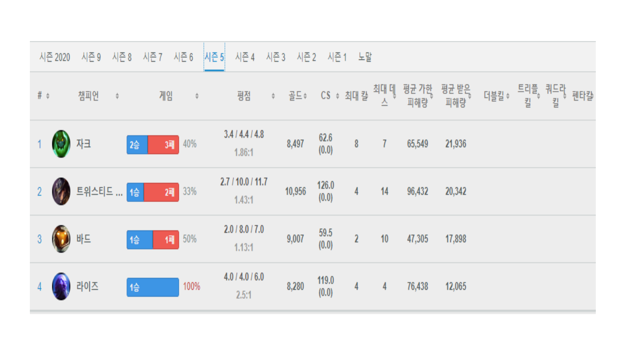Click the 2.7 / 10.0 / 11.7 KDA text
Screen dimensions: 643x364
coord(244,182)
